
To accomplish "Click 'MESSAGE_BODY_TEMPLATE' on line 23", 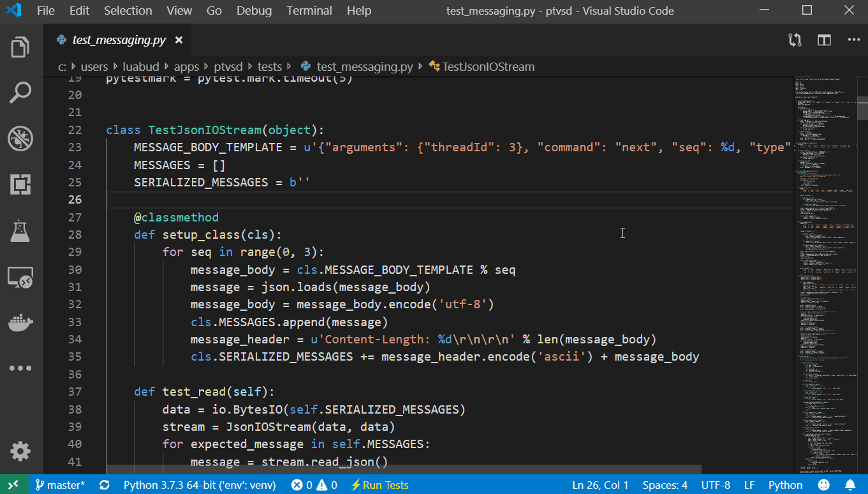I will pyautogui.click(x=208, y=147).
